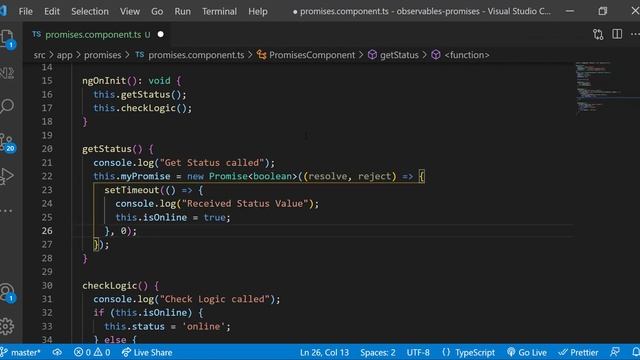Open the View menu
This screenshot has height=360, width=640.
click(130, 11)
